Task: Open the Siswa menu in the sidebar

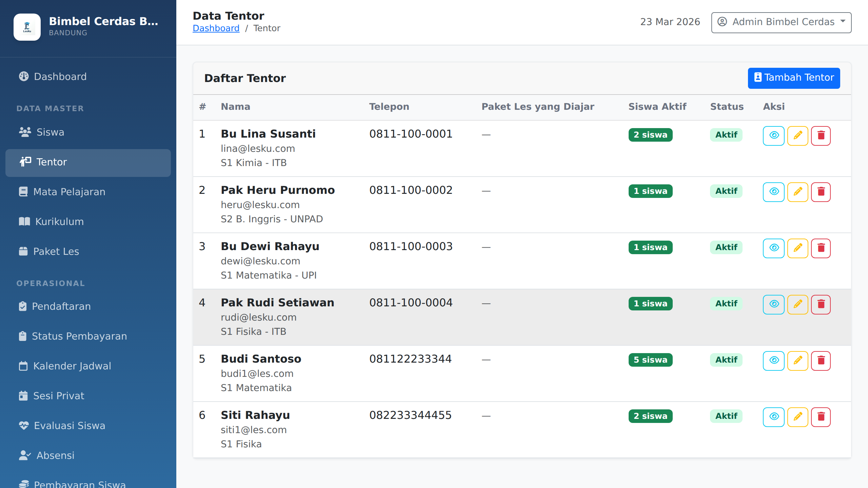Action: tap(50, 132)
